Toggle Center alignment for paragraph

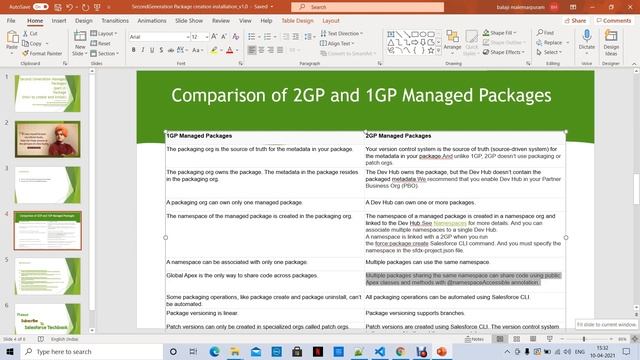click(261, 50)
